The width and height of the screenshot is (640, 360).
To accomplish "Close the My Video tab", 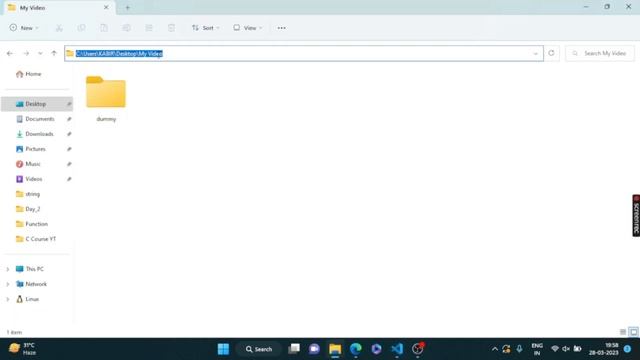I will tap(106, 7).
